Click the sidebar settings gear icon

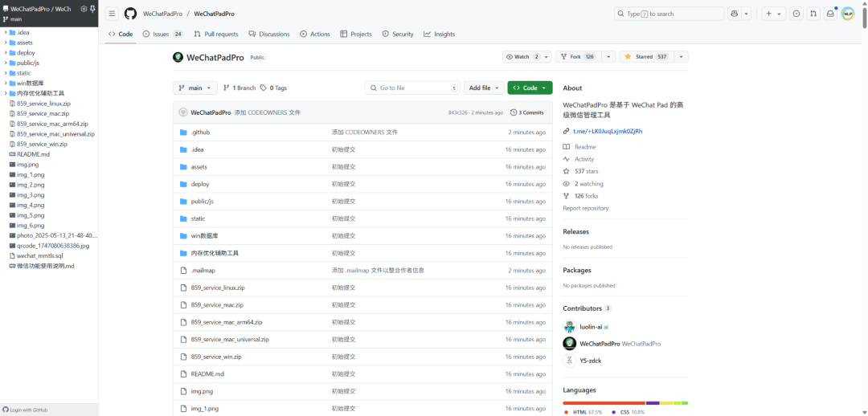pyautogui.click(x=84, y=9)
